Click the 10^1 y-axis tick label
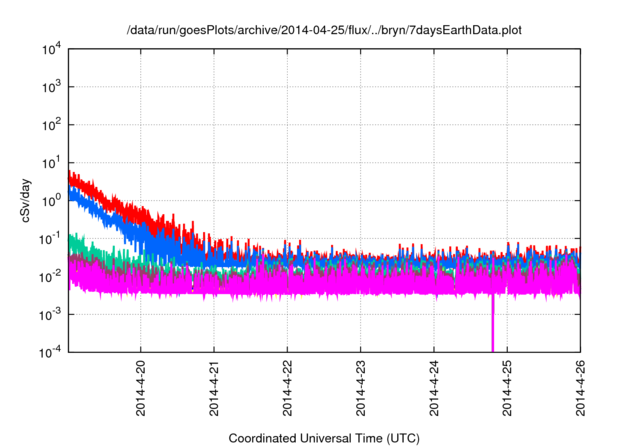This screenshot has width=640, height=448. [x=51, y=163]
